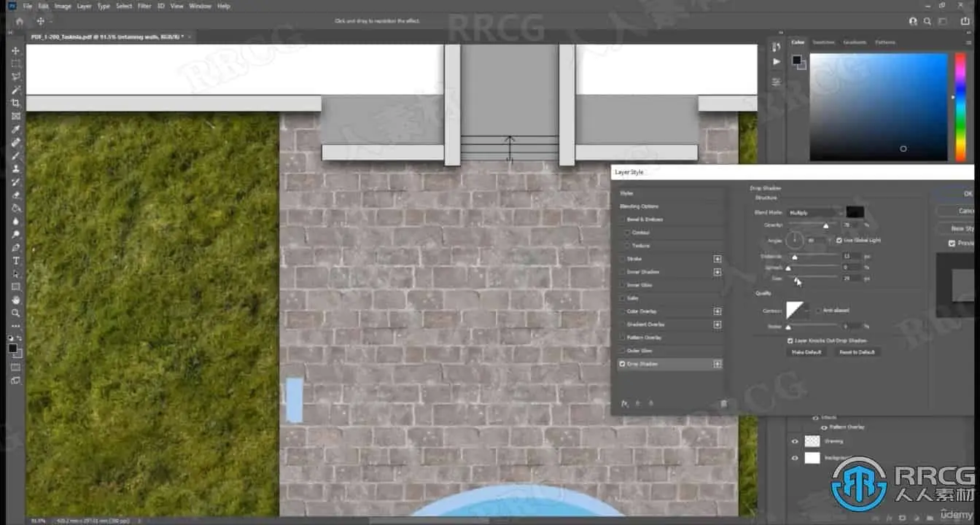
Task: Select the Paint Bucket tool
Action: click(16, 208)
